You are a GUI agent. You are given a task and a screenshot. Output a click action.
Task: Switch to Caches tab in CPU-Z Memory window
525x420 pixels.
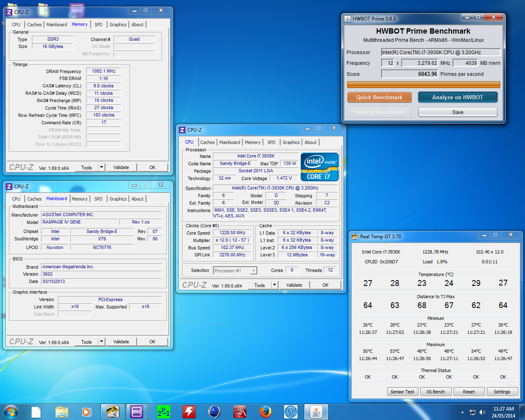click(x=34, y=25)
